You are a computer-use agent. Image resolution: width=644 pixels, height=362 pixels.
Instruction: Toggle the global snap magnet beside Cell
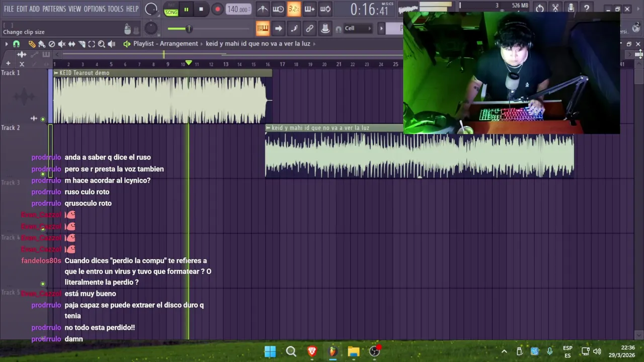pos(339,29)
